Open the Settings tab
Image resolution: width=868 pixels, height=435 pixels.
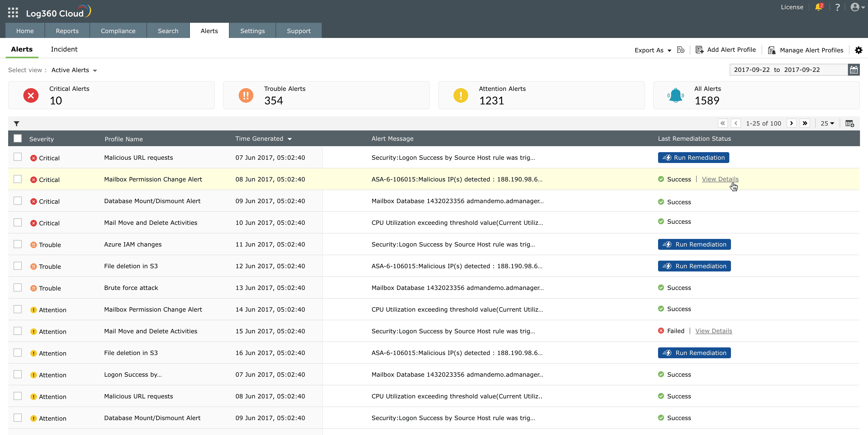[x=252, y=31]
